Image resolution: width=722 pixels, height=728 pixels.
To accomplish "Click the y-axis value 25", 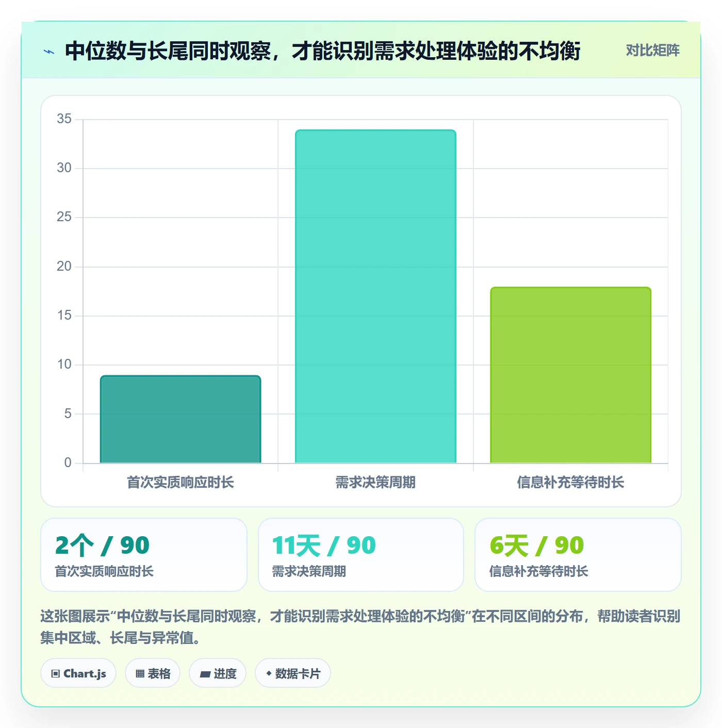I will (x=64, y=217).
